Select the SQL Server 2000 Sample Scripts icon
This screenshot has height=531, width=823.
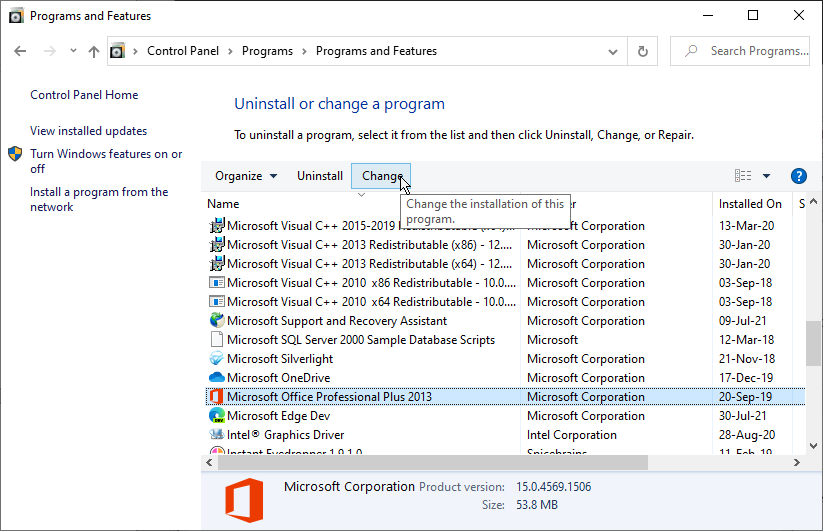pyautogui.click(x=217, y=339)
